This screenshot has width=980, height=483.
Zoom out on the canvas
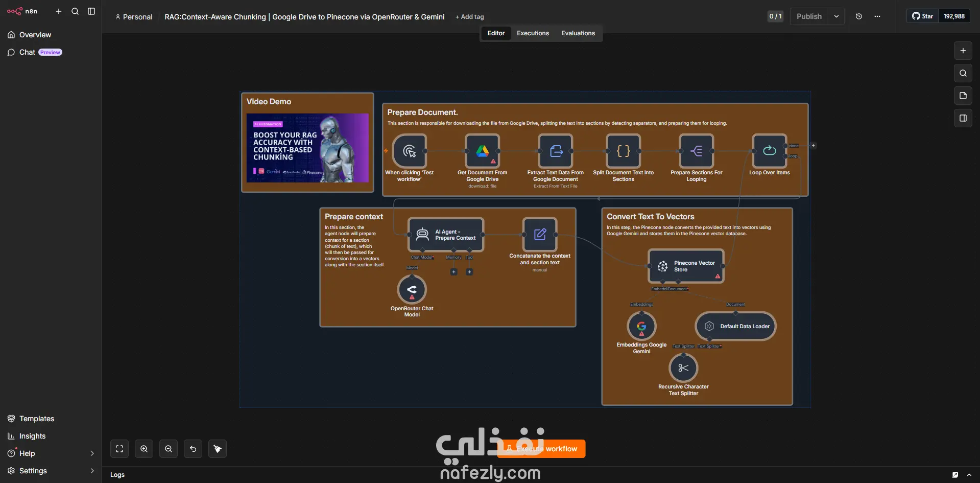pos(169,449)
